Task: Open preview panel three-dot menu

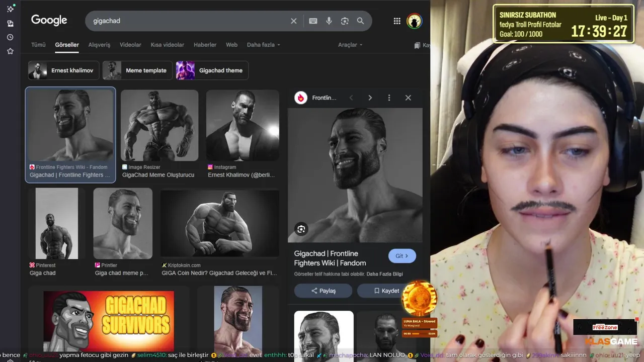Action: 389,98
